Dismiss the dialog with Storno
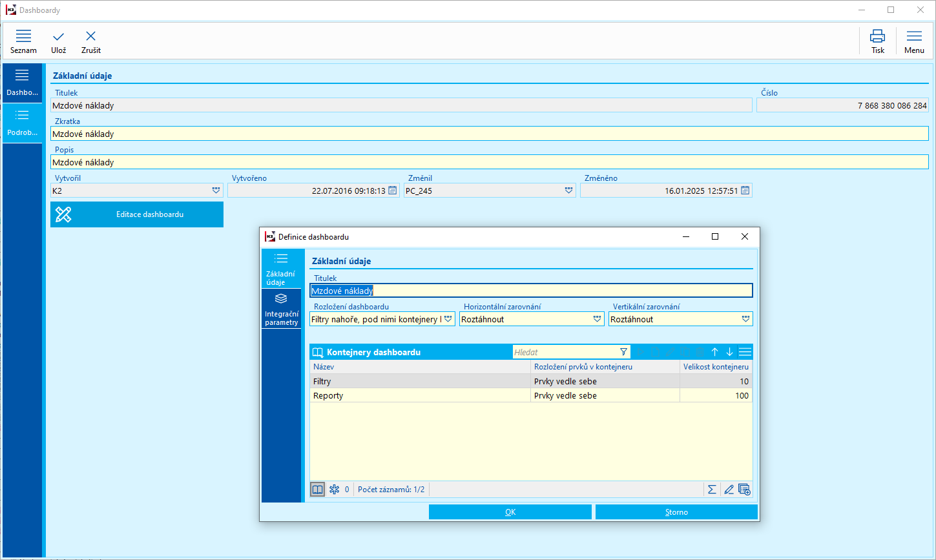Viewport: 936px width, 560px height. tap(676, 512)
